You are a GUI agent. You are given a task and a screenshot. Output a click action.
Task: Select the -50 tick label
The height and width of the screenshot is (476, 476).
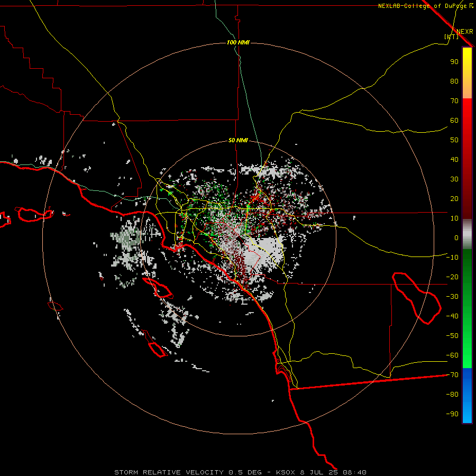pyautogui.click(x=452, y=336)
